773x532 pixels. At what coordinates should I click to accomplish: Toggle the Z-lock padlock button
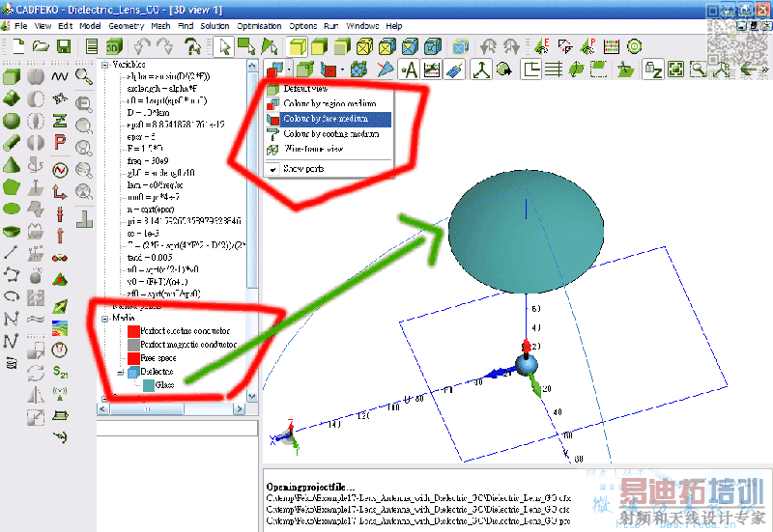653,70
